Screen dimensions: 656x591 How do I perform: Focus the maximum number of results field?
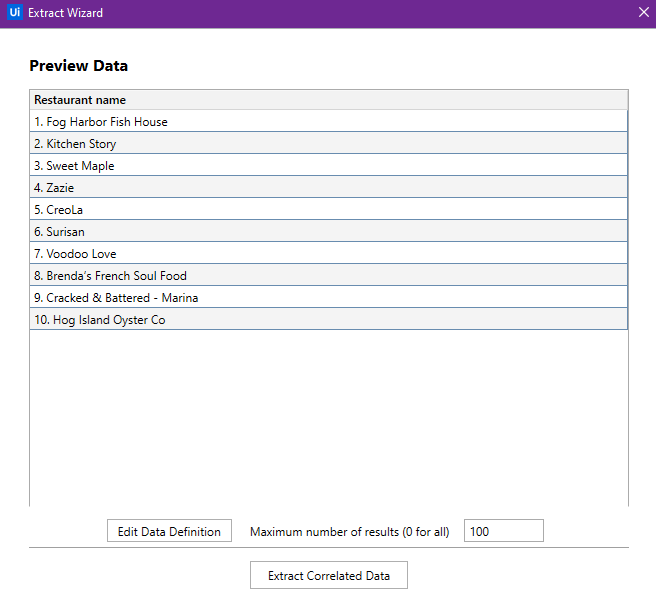click(x=504, y=531)
